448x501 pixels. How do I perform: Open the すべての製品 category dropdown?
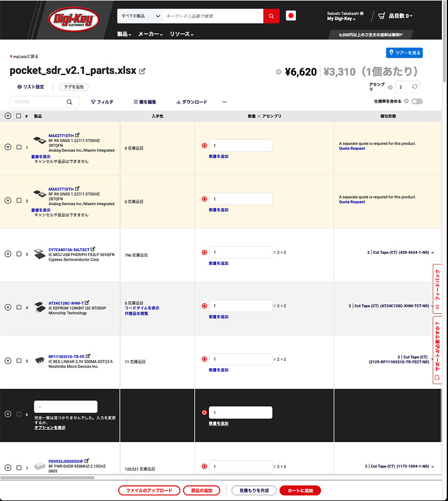click(140, 16)
